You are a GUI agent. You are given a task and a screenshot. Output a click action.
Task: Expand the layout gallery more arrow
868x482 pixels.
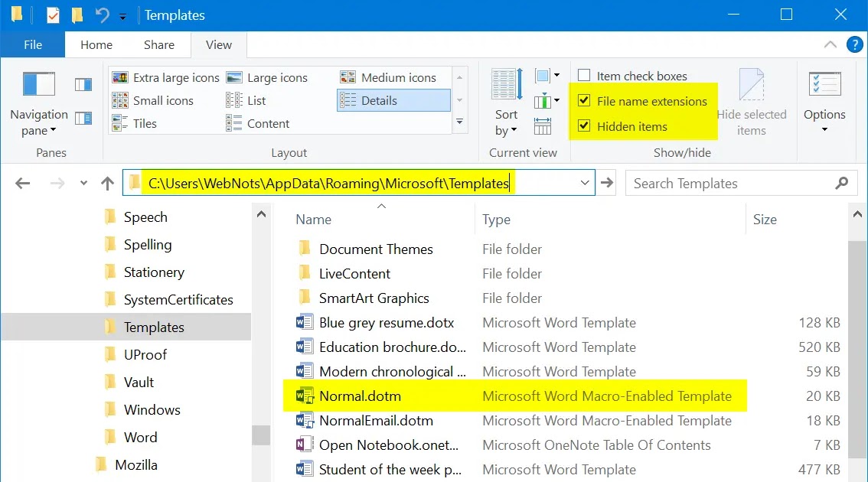click(x=459, y=122)
